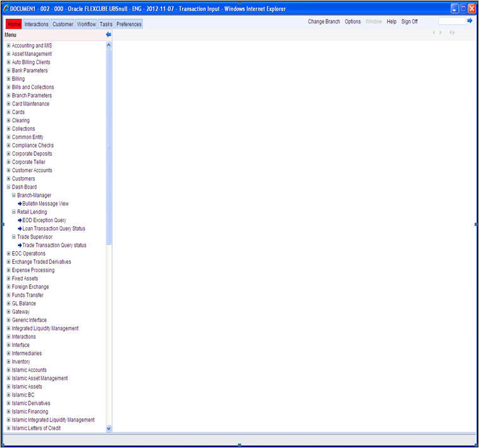Select Integrated Liquidity Management tree item
Viewport: 479px width, 448px height.
pyautogui.click(x=45, y=328)
